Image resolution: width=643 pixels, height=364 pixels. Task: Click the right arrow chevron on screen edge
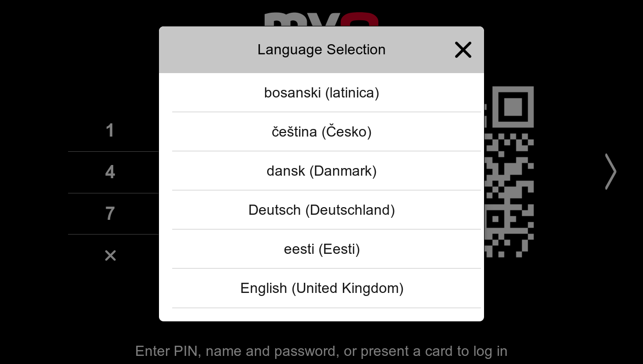[x=609, y=172]
